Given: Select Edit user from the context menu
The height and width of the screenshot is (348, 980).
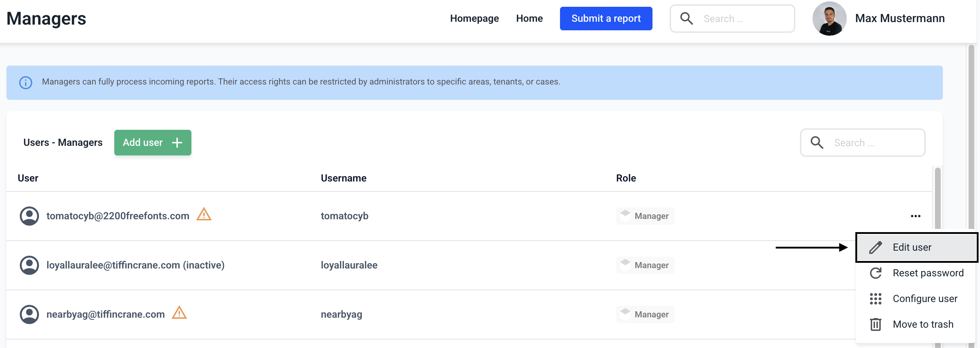Looking at the screenshot, I should tap(911, 247).
